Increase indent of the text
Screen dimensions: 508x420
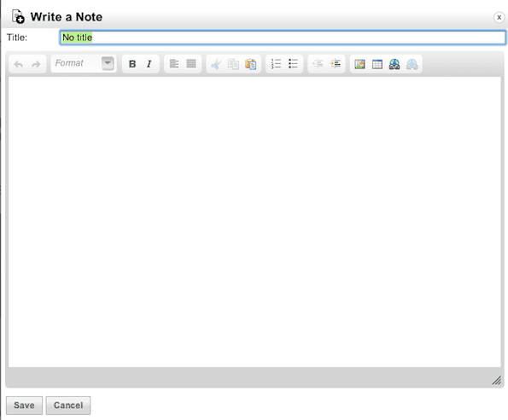(x=335, y=64)
